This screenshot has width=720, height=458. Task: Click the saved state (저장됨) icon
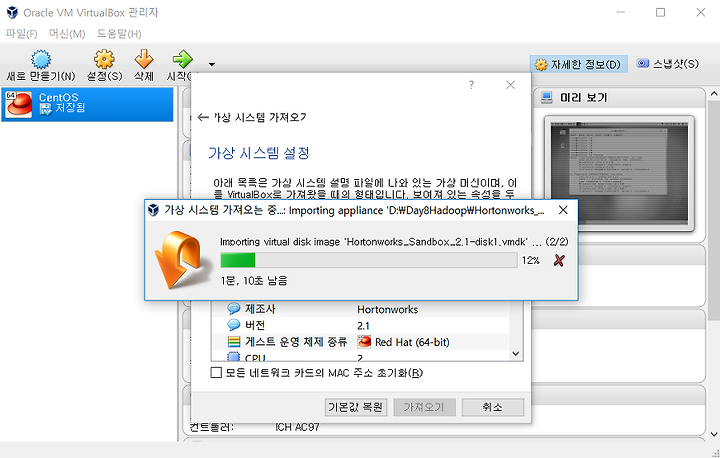click(45, 109)
